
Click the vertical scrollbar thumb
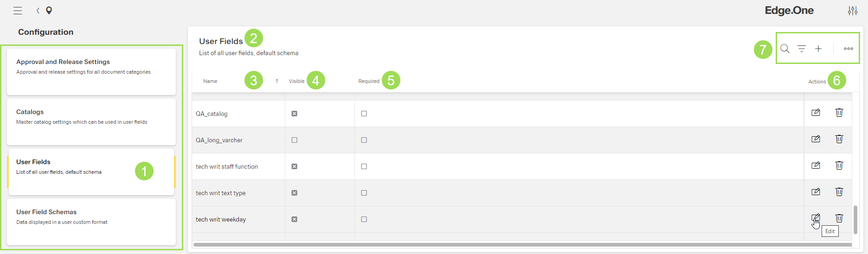click(855, 220)
